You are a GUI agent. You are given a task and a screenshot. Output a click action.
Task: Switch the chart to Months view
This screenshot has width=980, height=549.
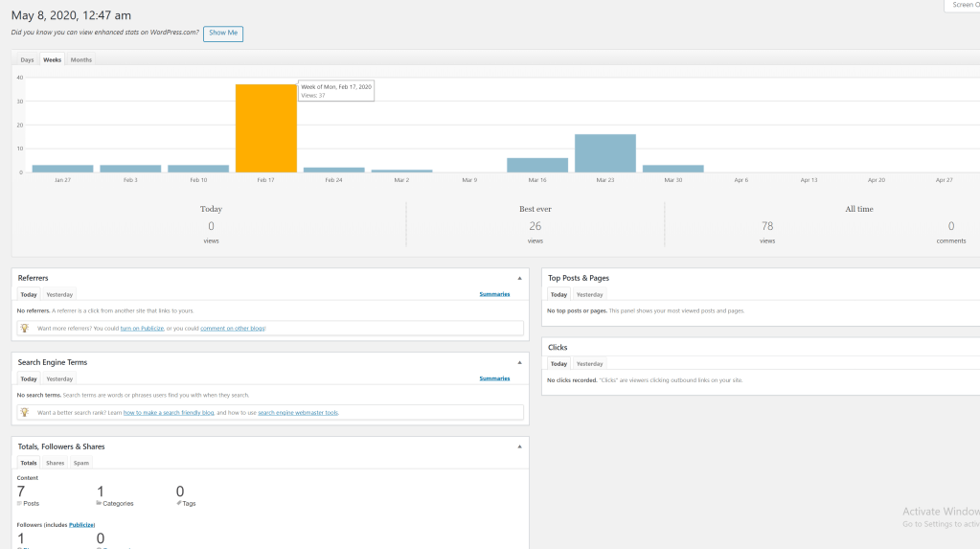pyautogui.click(x=81, y=59)
